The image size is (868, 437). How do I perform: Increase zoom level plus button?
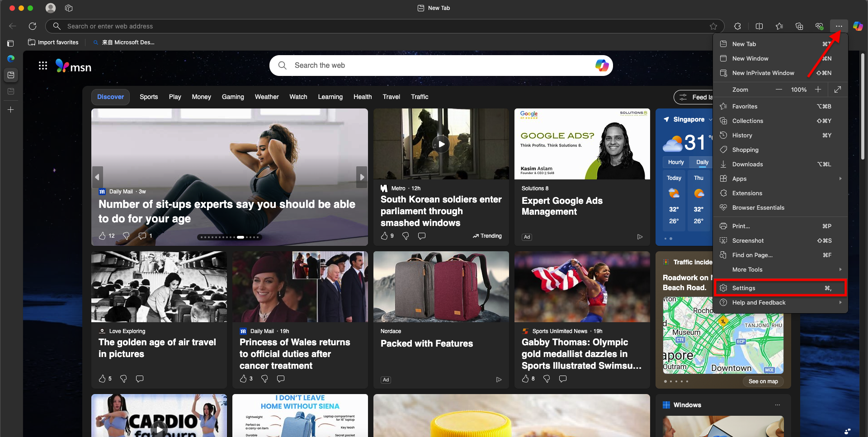pos(818,89)
